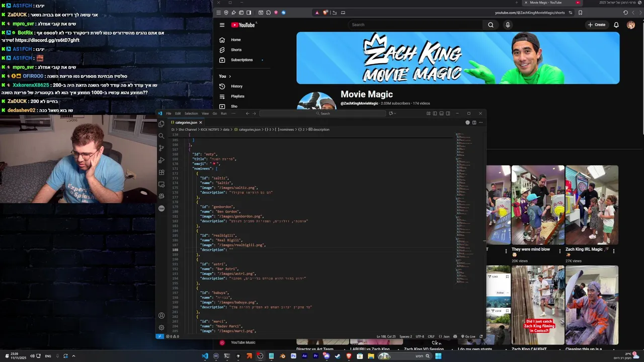Open YouTube notifications bell
644x362 pixels.
pos(616,25)
